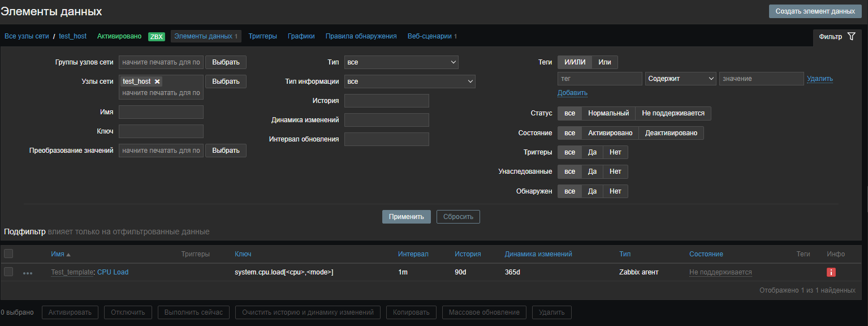Set tag mode to Или

(x=604, y=62)
